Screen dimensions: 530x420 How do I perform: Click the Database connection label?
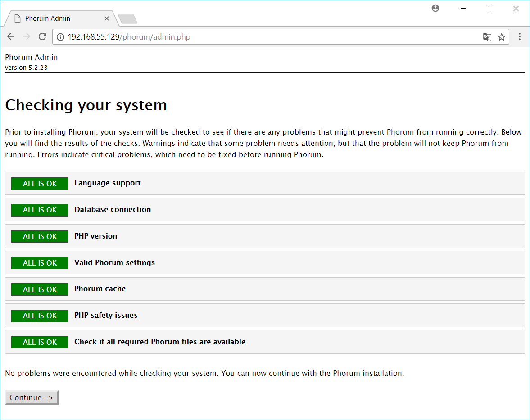pyautogui.click(x=113, y=209)
